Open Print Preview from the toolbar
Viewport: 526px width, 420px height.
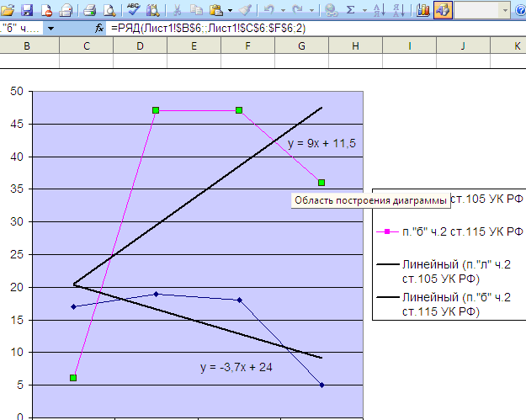click(x=109, y=10)
